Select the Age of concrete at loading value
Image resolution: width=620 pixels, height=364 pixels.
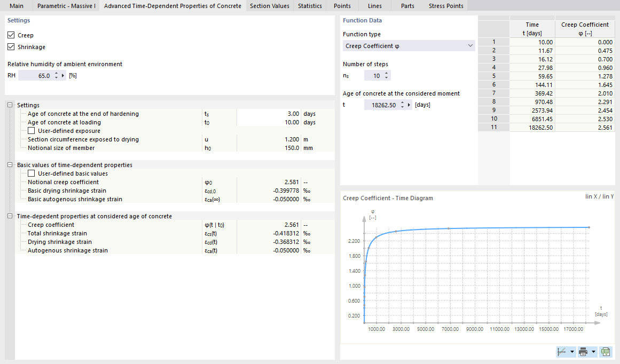(269, 123)
